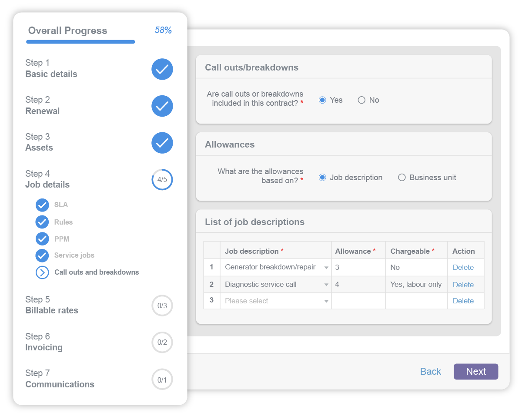Image resolution: width=522 pixels, height=420 pixels.
Task: Open the Please select job description dropdown
Action: point(326,301)
